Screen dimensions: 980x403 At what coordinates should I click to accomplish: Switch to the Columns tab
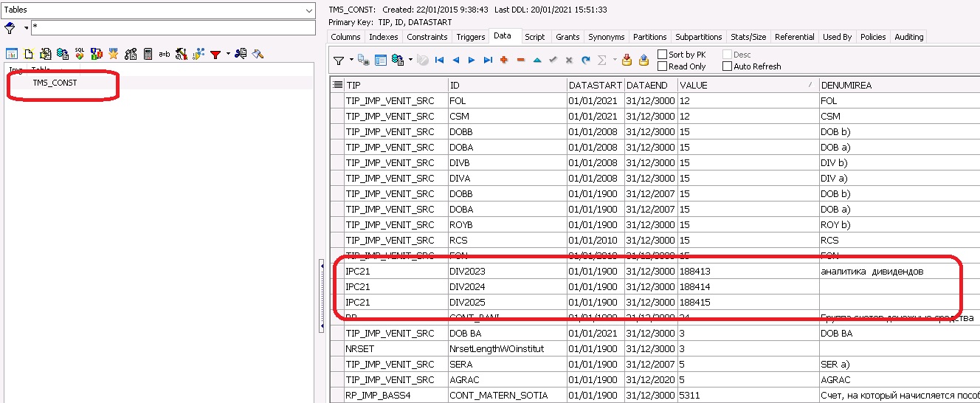[x=345, y=37]
